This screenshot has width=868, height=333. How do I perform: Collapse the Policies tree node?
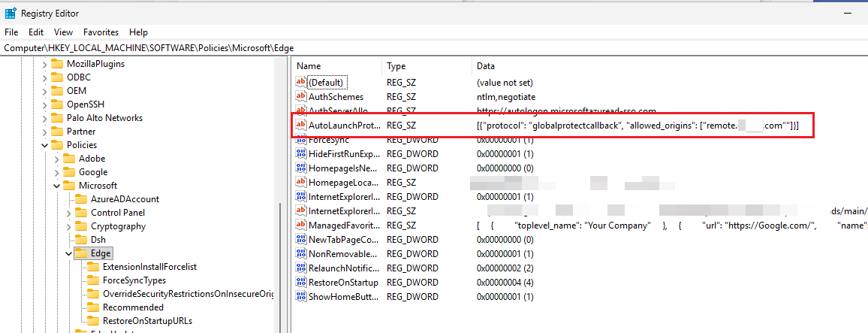tap(44, 145)
